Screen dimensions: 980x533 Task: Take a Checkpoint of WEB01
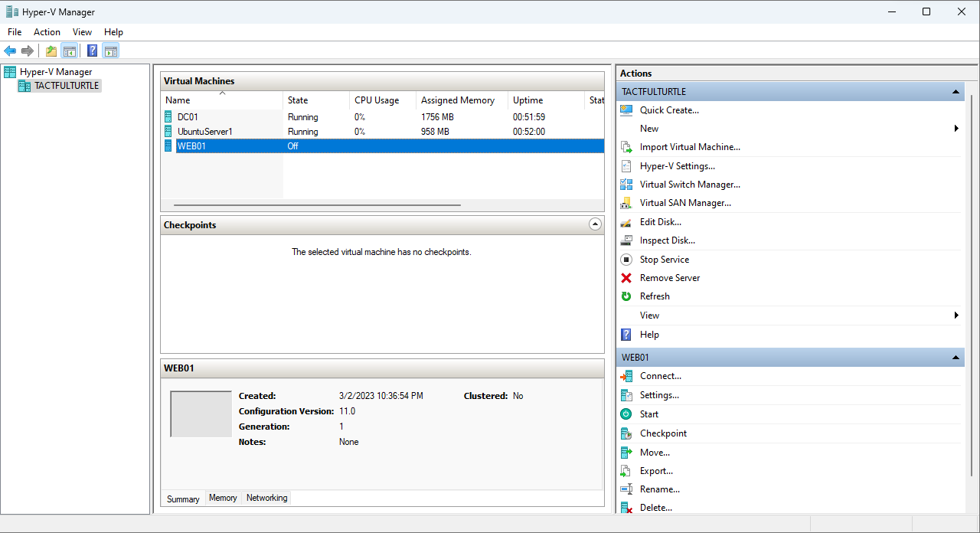point(663,433)
